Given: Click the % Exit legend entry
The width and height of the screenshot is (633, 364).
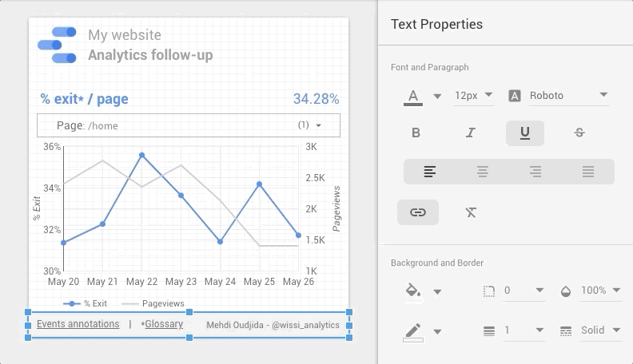Looking at the screenshot, I should (86, 303).
